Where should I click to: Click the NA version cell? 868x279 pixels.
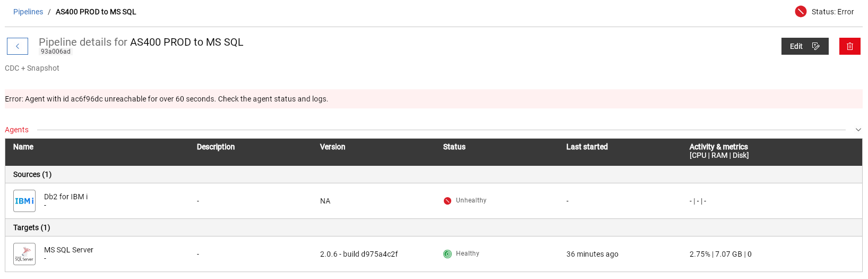click(x=325, y=201)
